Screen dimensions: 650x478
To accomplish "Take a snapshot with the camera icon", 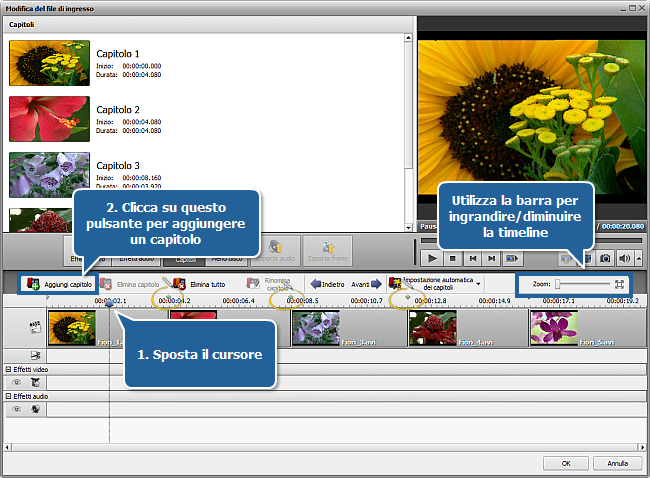I will tap(606, 258).
